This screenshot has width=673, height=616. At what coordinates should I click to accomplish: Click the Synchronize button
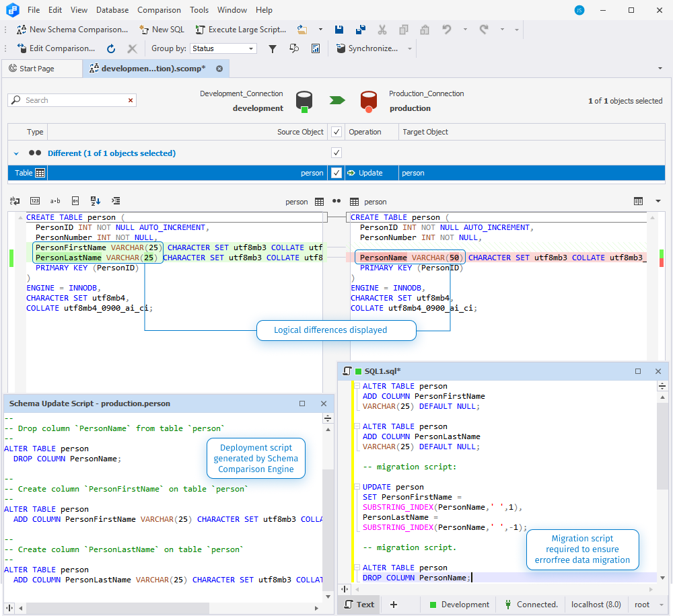click(367, 48)
